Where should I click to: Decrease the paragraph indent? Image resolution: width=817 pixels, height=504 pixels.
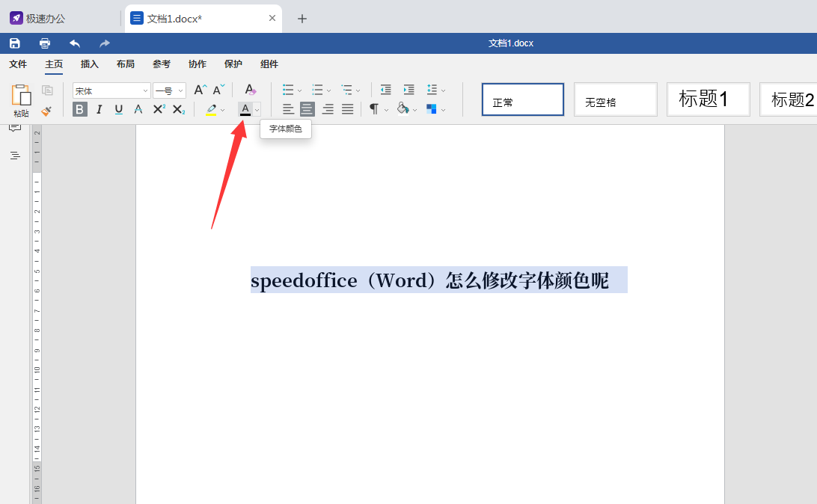(385, 90)
